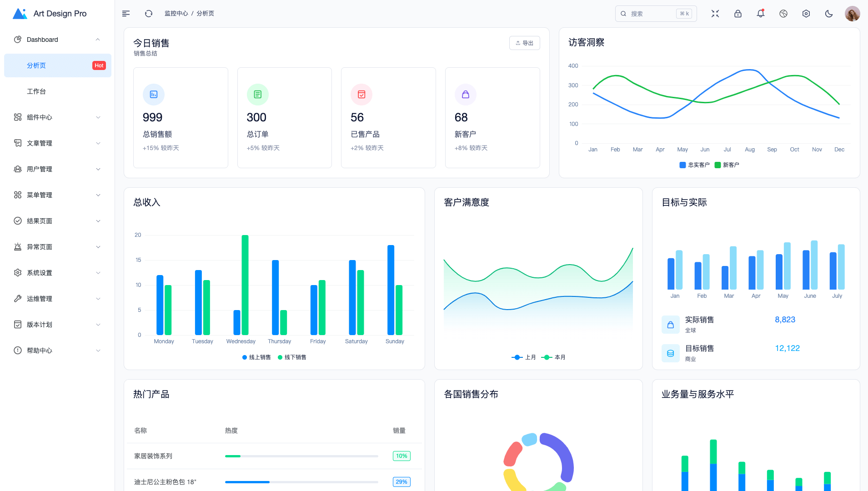Open the language globe icon
Viewport: 868px width, 491px height.
[x=783, y=14]
